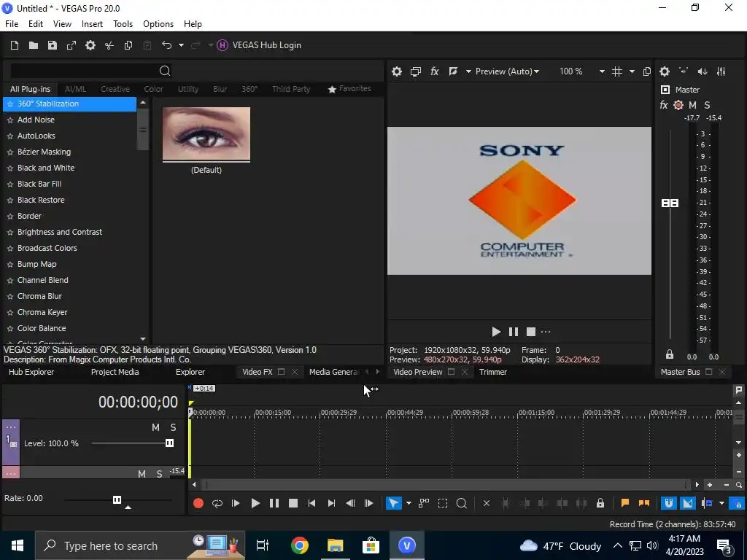Open the split screen view dropdown arrow
Viewport: 747px width, 560px height.
468,71
